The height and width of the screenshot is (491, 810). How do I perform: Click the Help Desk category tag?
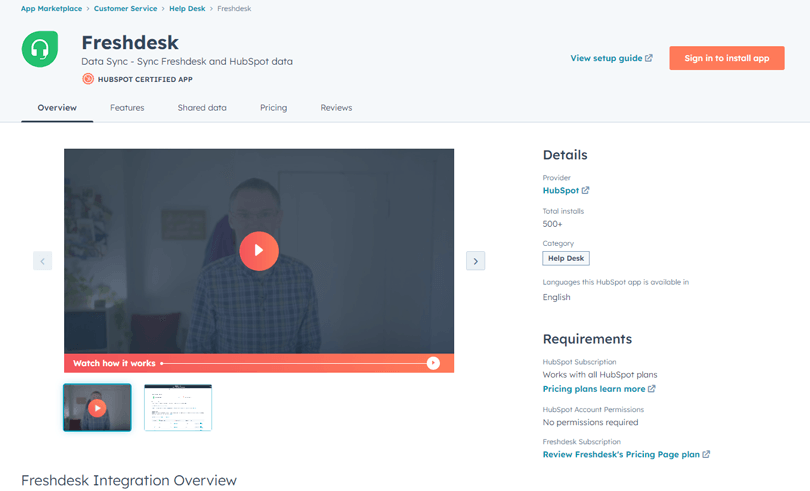click(x=566, y=258)
